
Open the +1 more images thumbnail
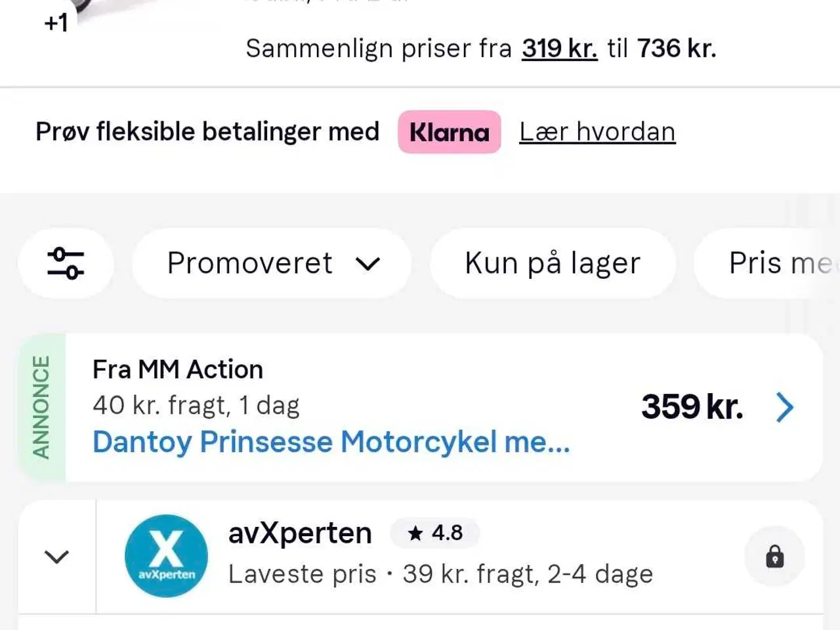click(x=56, y=23)
